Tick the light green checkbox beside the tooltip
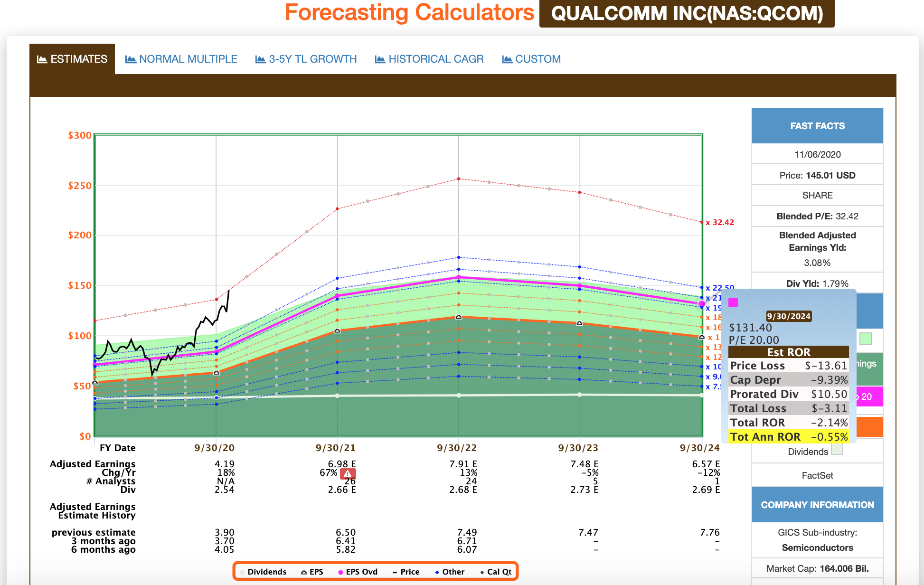This screenshot has width=924, height=585. pos(866,338)
